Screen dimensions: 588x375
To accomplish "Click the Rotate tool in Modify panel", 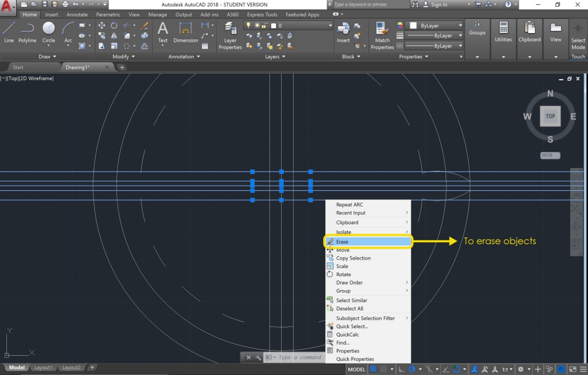I will click(113, 25).
